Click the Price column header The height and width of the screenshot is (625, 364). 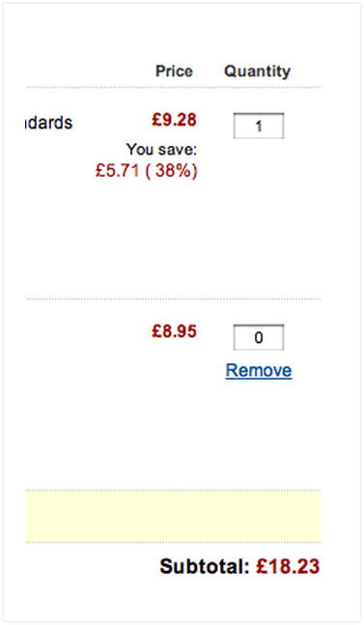tap(174, 71)
